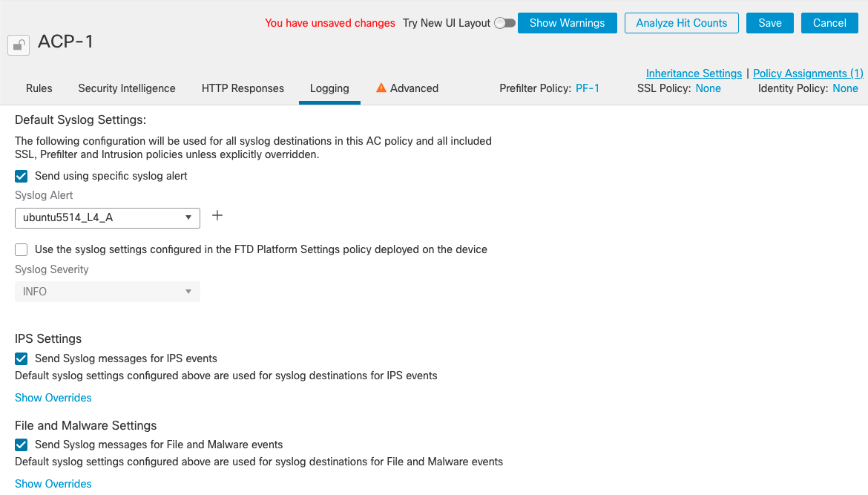Expand Show Overrides under File and Malware Settings
This screenshot has height=495, width=868.
point(53,484)
